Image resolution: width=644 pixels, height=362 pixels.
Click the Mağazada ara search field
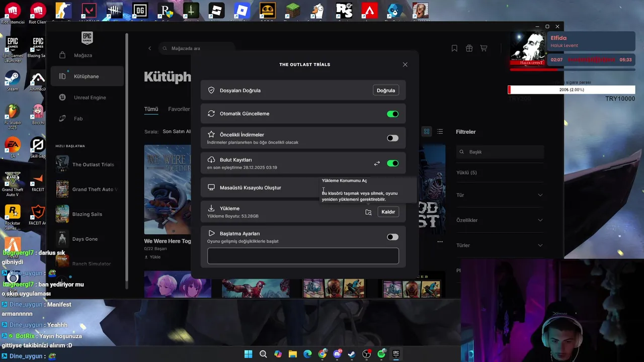coord(196,48)
